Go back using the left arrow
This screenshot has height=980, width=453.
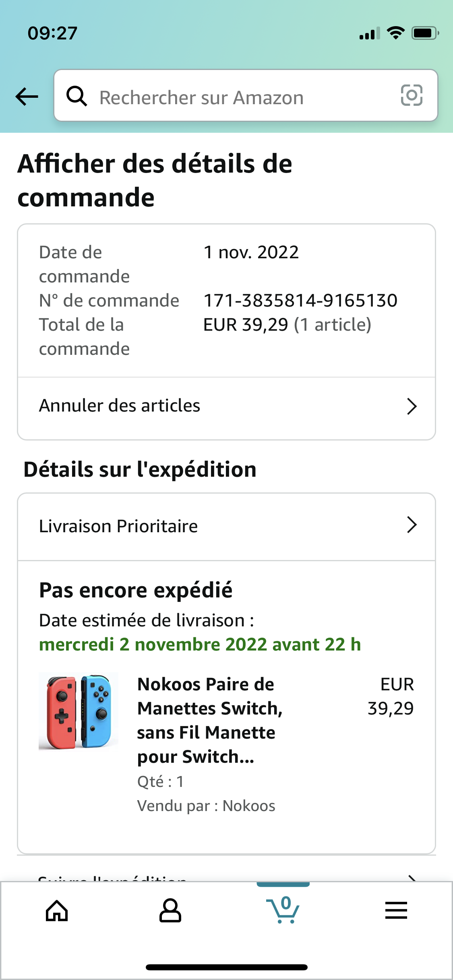pyautogui.click(x=27, y=97)
